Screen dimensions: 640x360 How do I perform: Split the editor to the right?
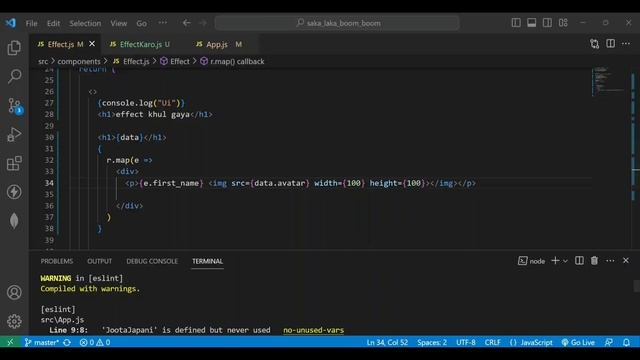pos(611,44)
